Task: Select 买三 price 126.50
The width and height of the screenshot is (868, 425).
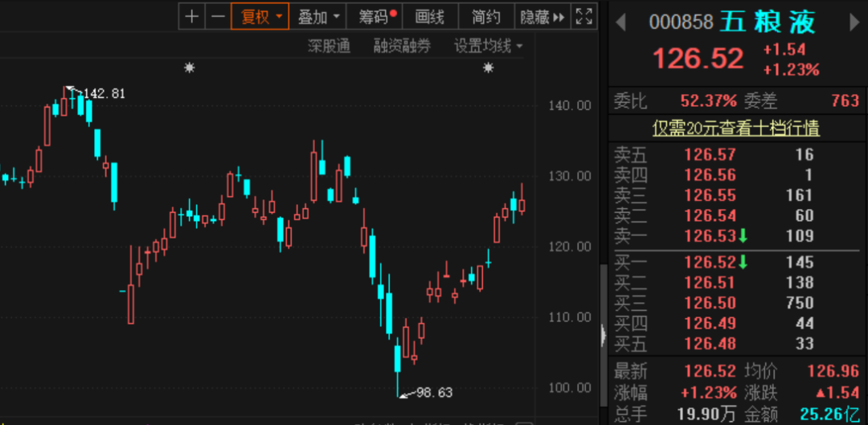Action: 710,303
